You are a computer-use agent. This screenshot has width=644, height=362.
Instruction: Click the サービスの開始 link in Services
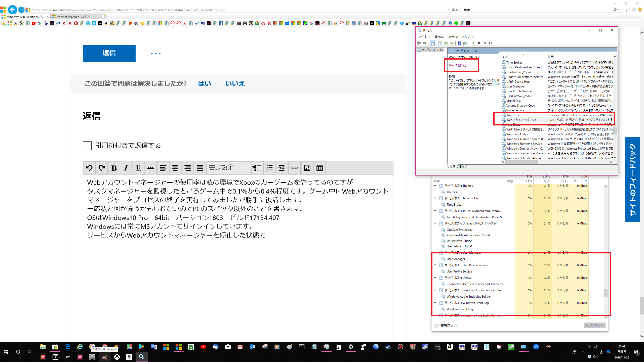[x=457, y=65]
